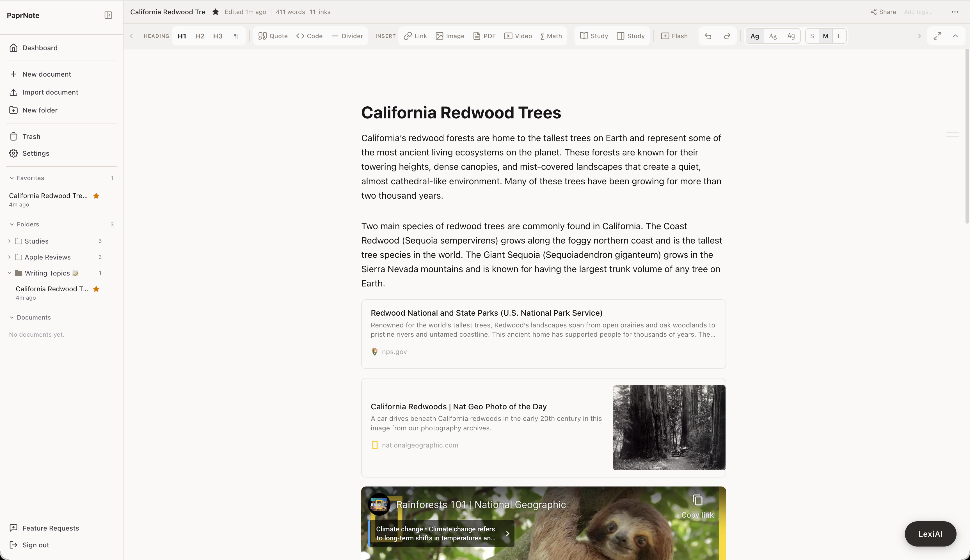This screenshot has height=560, width=970.
Task: Insert an Image into the note
Action: pos(449,36)
